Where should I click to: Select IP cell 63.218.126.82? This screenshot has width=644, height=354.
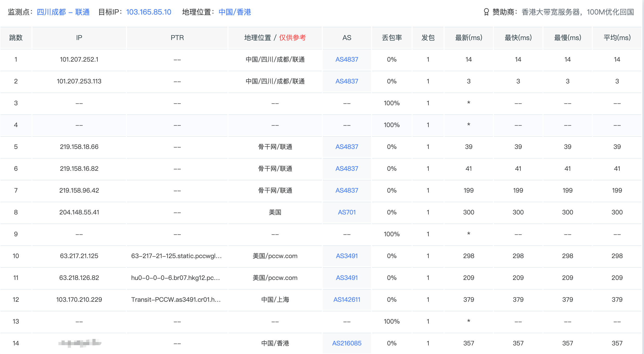pyautogui.click(x=79, y=278)
